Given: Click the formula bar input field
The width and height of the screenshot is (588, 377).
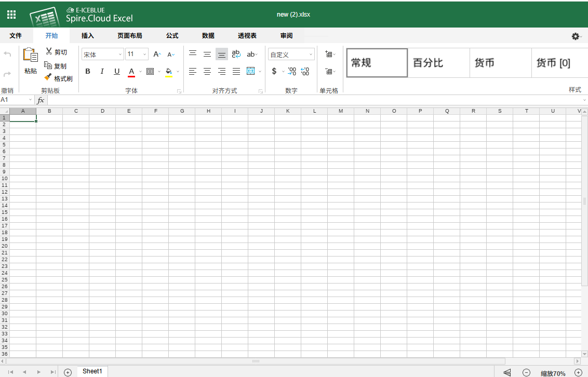Looking at the screenshot, I should pyautogui.click(x=312, y=100).
